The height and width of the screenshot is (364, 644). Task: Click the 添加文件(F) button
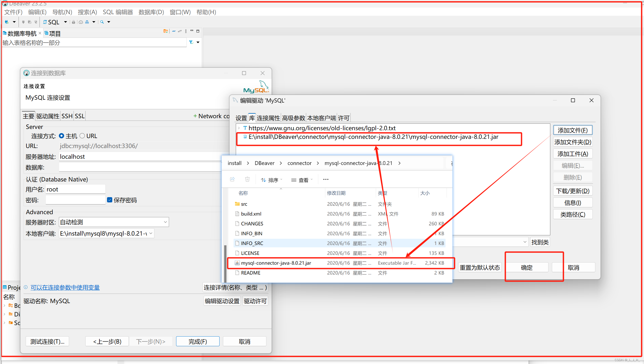click(572, 130)
